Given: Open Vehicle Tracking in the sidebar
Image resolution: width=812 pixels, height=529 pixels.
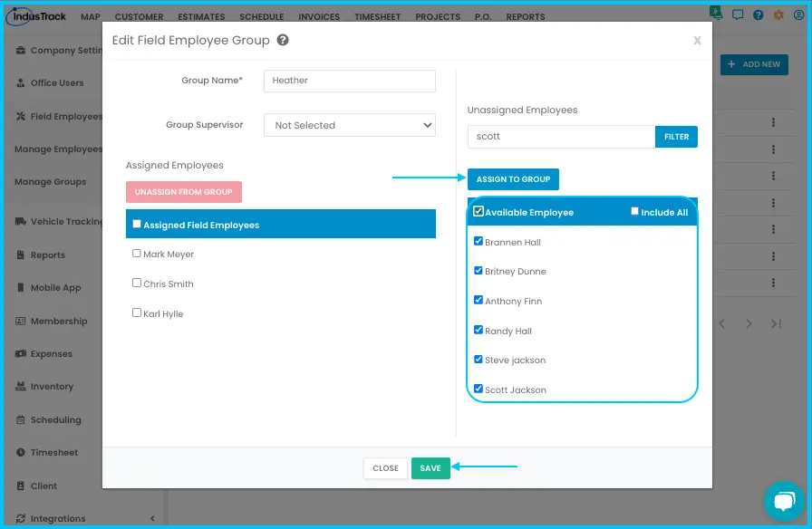Looking at the screenshot, I should coord(59,222).
